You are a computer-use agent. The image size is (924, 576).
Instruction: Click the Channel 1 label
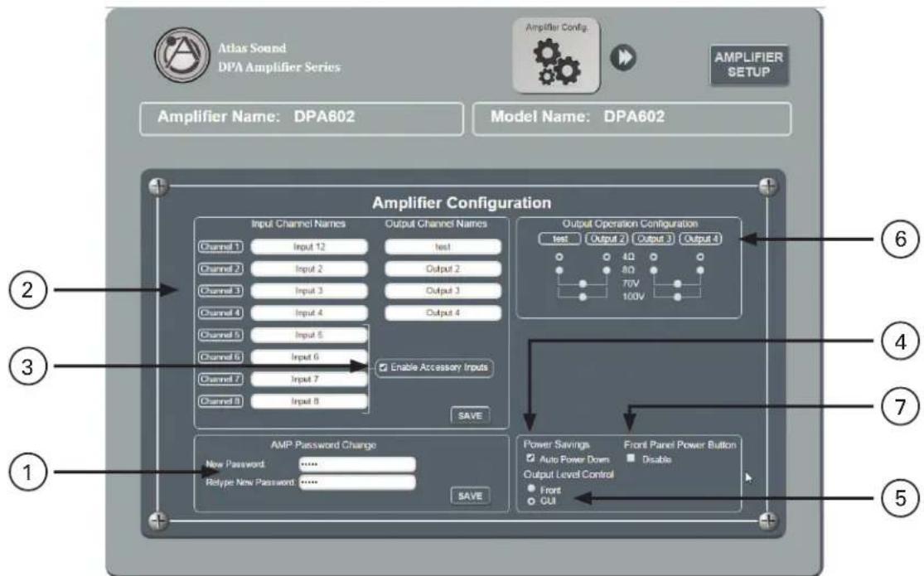220,246
